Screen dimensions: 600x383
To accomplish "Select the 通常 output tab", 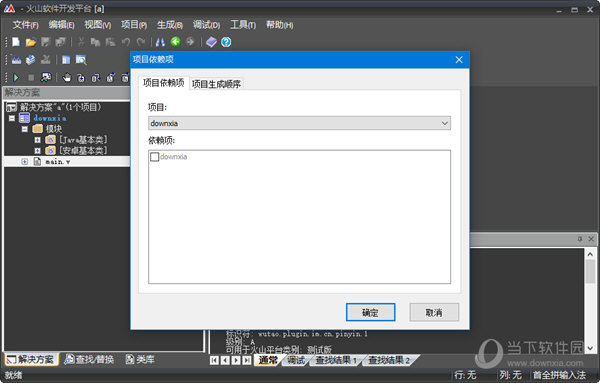I will click(267, 360).
